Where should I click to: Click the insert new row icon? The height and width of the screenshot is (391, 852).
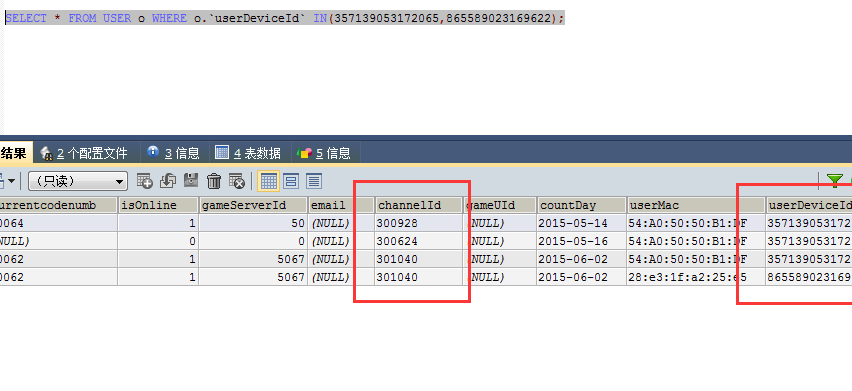pyautogui.click(x=145, y=181)
